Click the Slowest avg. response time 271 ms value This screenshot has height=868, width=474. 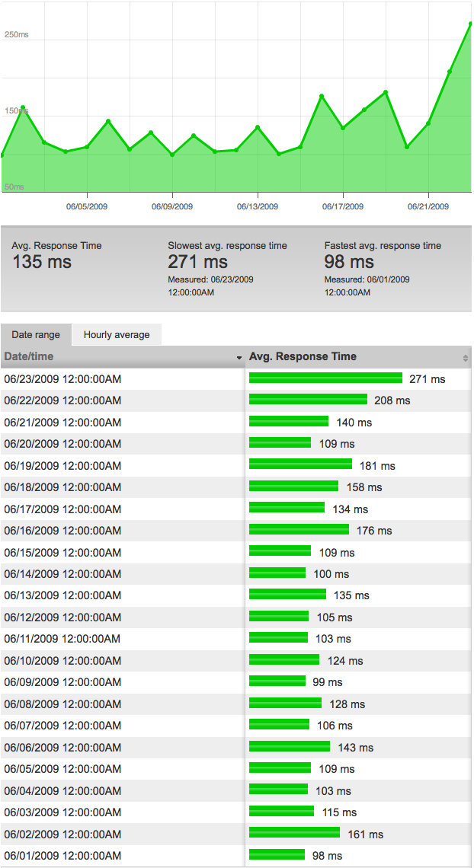197,261
